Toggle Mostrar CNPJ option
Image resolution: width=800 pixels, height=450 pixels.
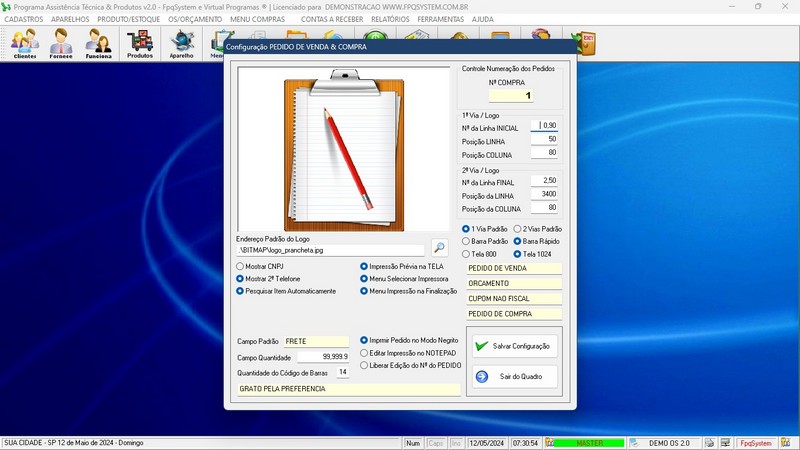(260, 266)
